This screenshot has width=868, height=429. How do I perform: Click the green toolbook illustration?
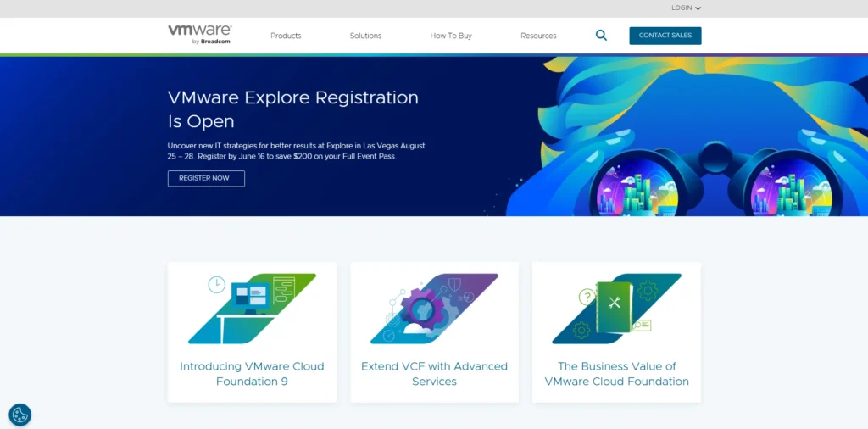point(617,309)
